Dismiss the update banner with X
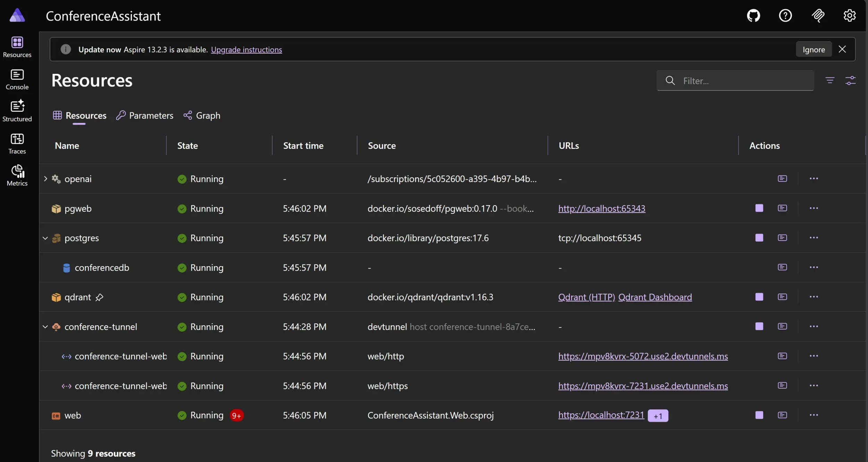The width and height of the screenshot is (868, 462). pyautogui.click(x=842, y=49)
